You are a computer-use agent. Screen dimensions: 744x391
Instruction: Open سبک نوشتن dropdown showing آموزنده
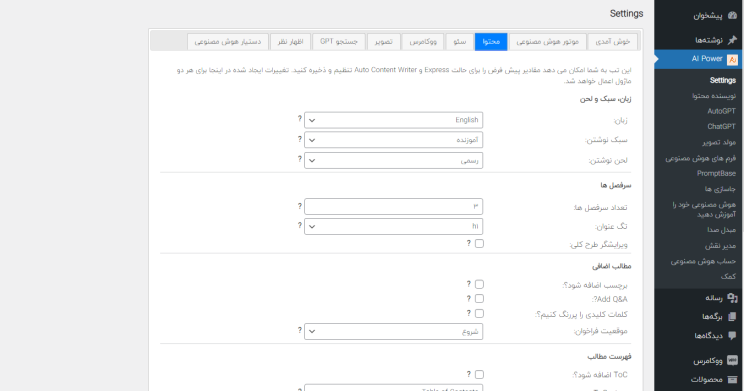393,140
